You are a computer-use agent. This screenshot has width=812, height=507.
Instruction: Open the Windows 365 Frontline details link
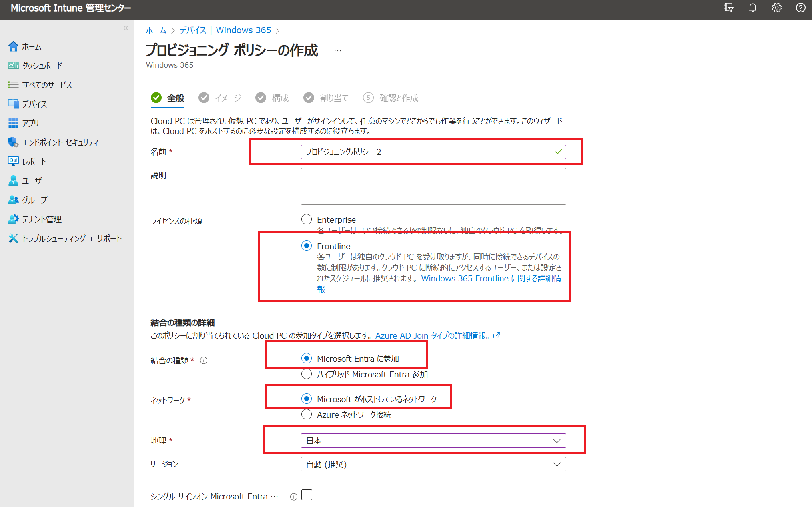491,279
